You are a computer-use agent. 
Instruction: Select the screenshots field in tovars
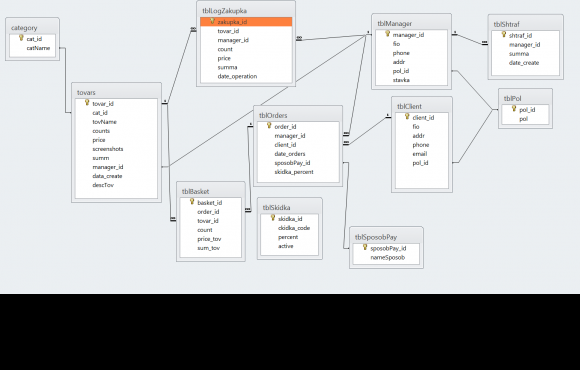pyautogui.click(x=116, y=149)
